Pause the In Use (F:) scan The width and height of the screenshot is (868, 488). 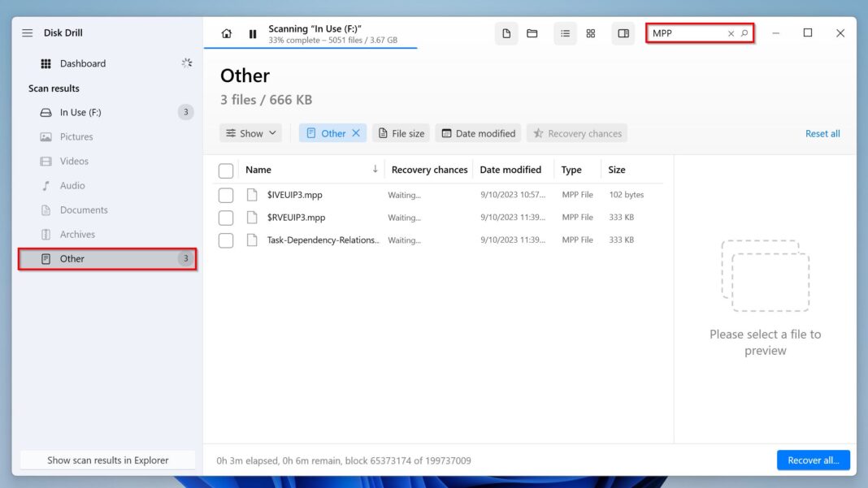tap(252, 33)
